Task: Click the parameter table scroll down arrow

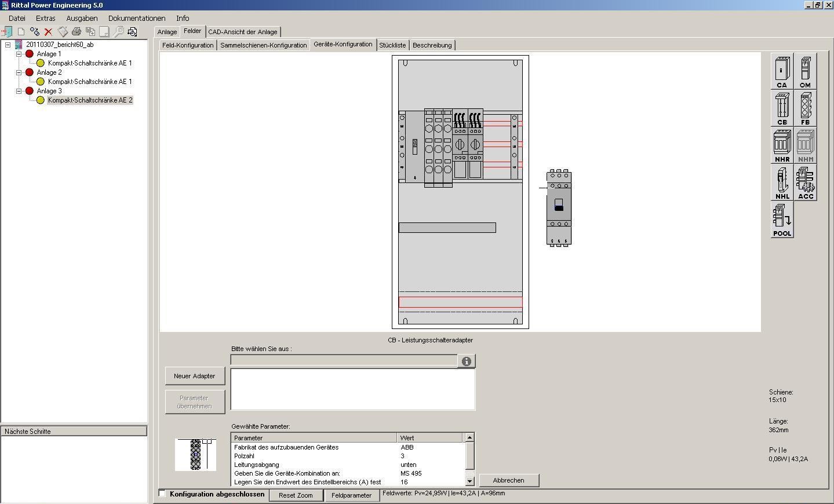Action: pos(469,481)
